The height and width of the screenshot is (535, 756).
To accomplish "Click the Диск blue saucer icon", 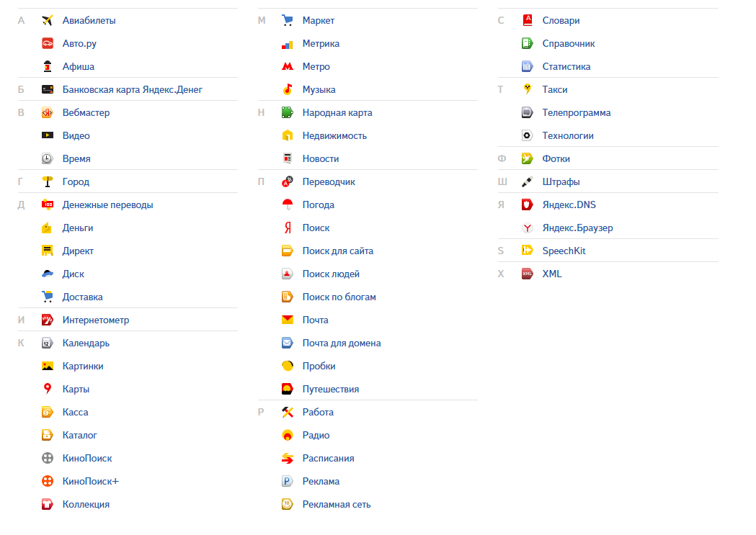I will tap(48, 274).
